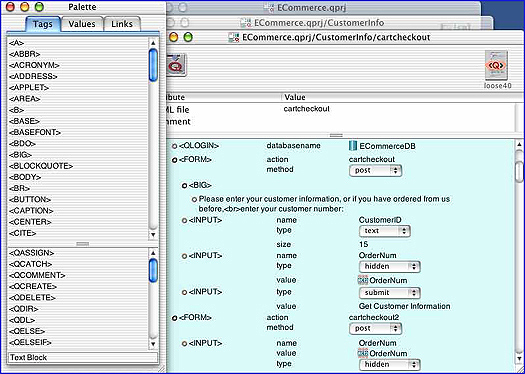Select the <BASEFONT> tag

[x=35, y=132]
